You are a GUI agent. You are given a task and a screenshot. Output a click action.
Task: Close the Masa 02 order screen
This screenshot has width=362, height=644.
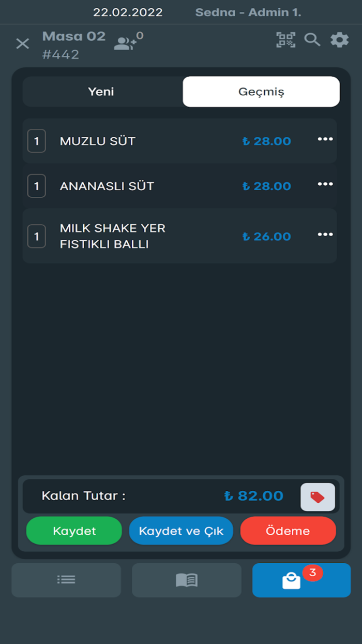22,43
